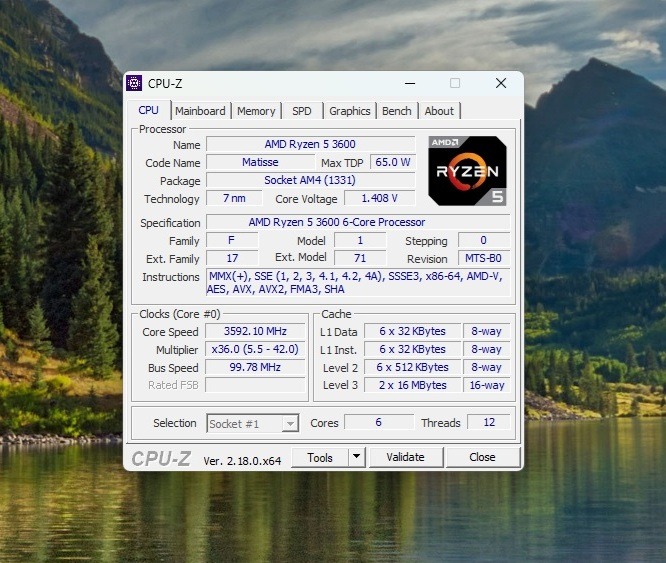The height and width of the screenshot is (563, 666).
Task: Click the Multiplier value 'x36.0 (5.5 - 42.0)'
Action: (x=255, y=349)
